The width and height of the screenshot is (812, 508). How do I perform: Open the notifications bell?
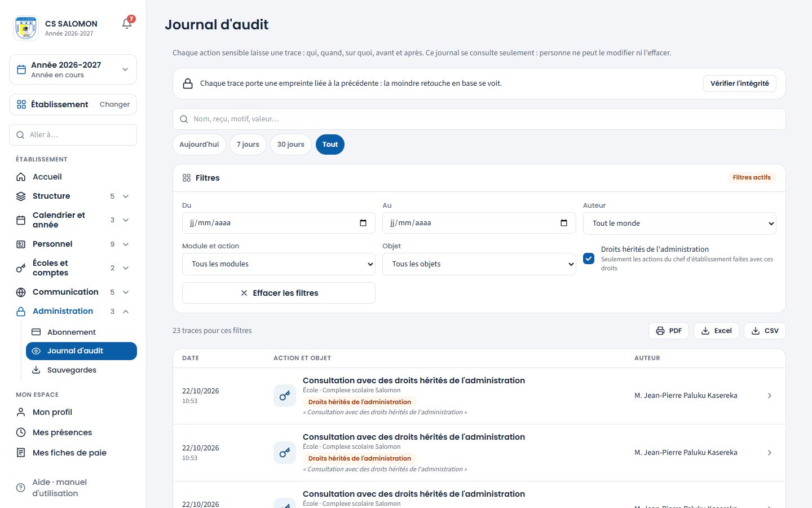(127, 24)
